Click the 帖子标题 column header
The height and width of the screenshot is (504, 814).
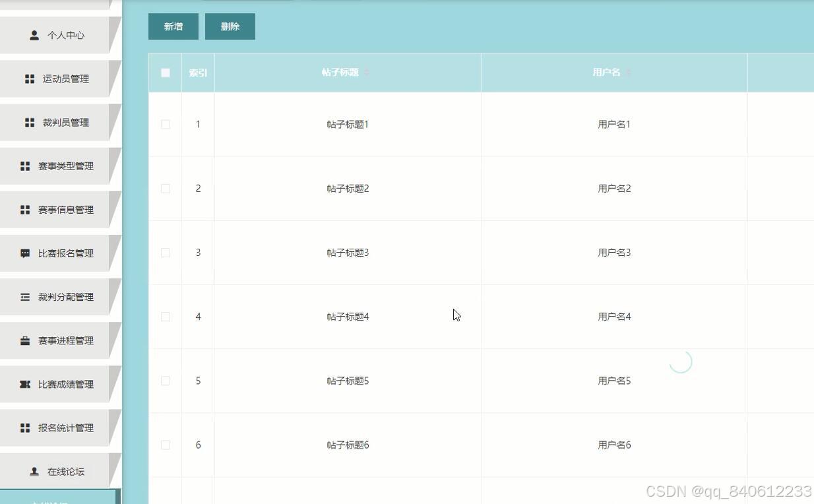click(348, 73)
